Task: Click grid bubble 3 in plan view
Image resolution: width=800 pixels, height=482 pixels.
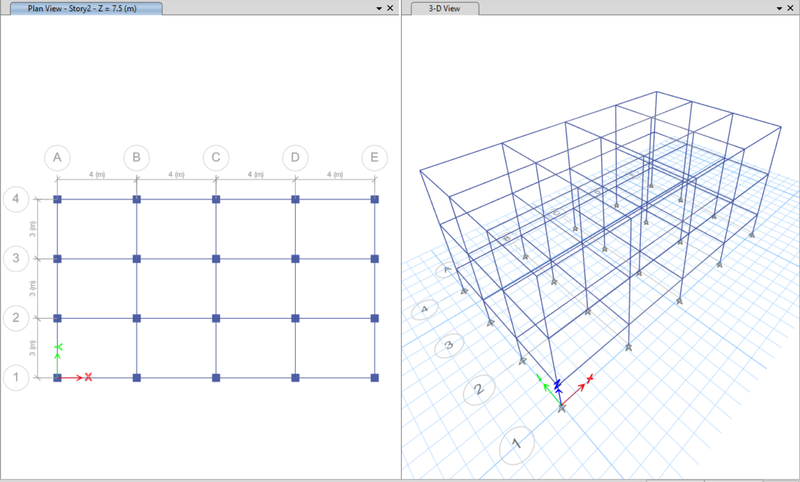Action: (16, 259)
